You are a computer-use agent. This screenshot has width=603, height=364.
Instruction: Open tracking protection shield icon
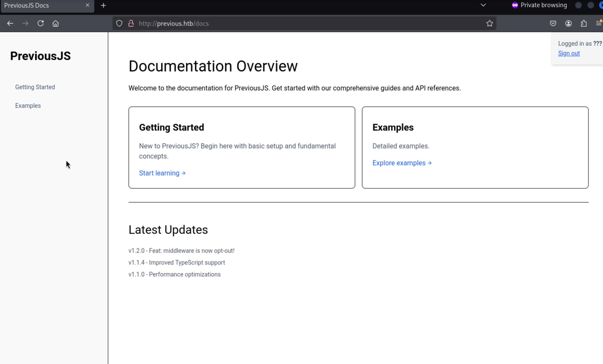[119, 23]
